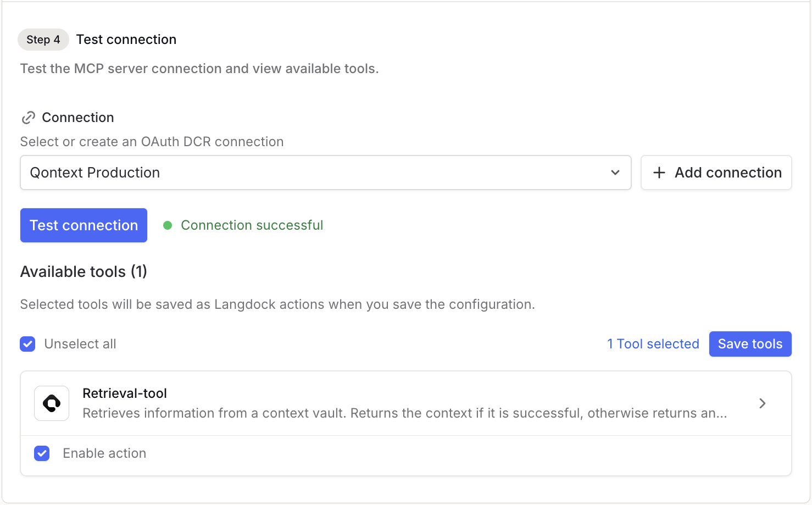This screenshot has height=505, width=812.
Task: Click the checkmark inside the Unselect all checkbox
Action: pos(27,344)
